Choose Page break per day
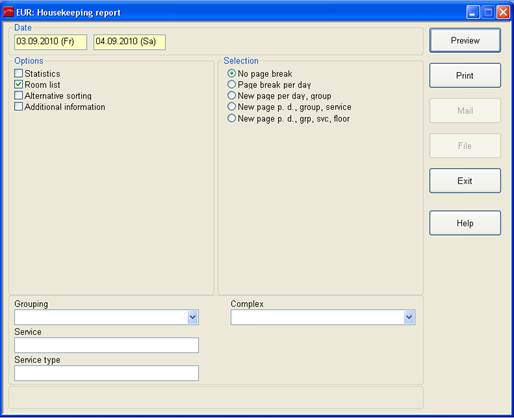 231,84
